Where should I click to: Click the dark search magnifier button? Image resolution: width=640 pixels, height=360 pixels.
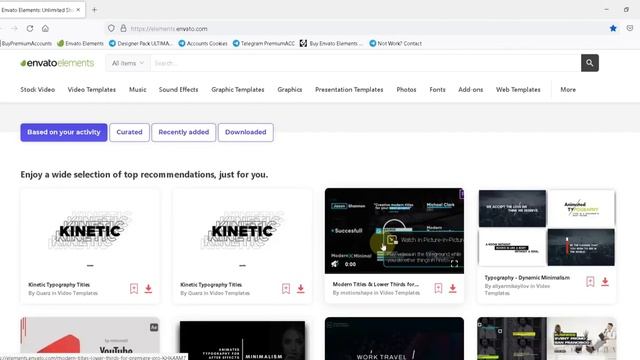[590, 63]
